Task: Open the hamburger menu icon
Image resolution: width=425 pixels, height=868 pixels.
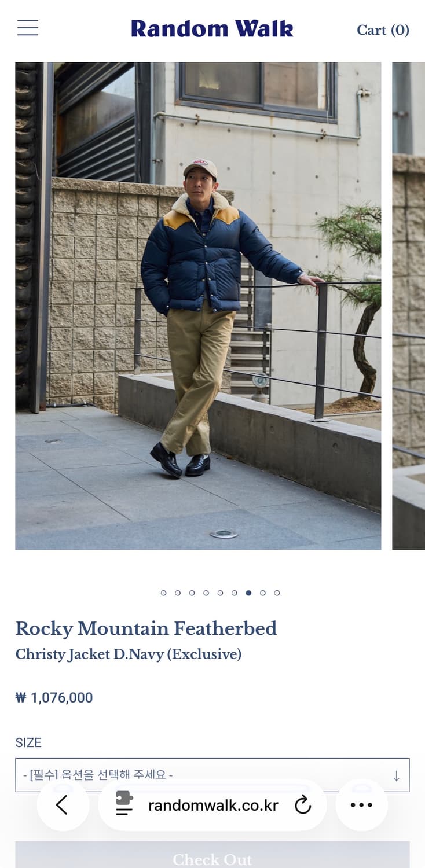Action: point(28,28)
